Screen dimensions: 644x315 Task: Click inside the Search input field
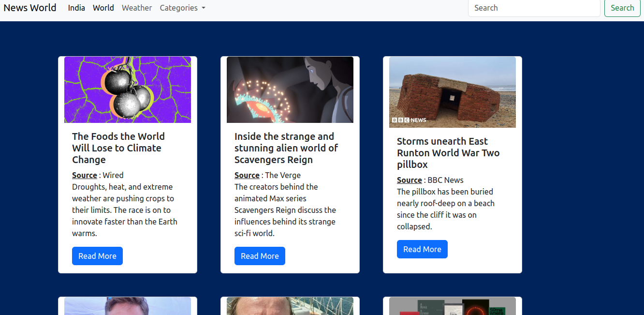pos(534,8)
